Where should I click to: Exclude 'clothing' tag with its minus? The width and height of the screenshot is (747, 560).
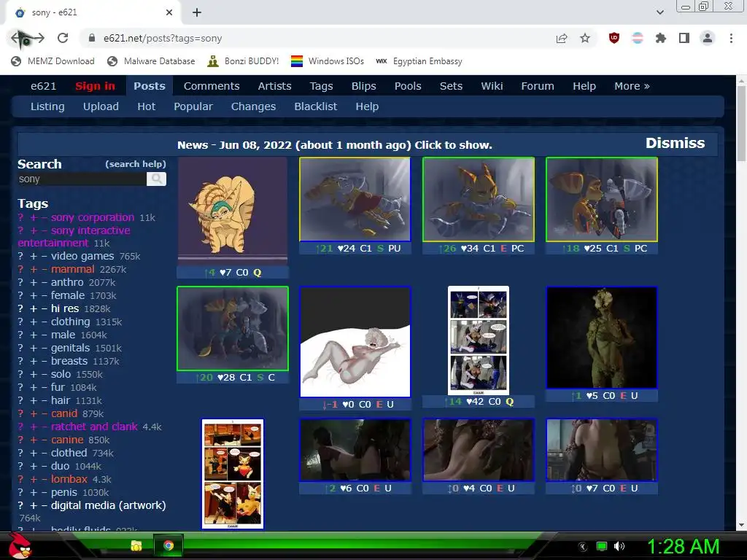pyautogui.click(x=44, y=322)
